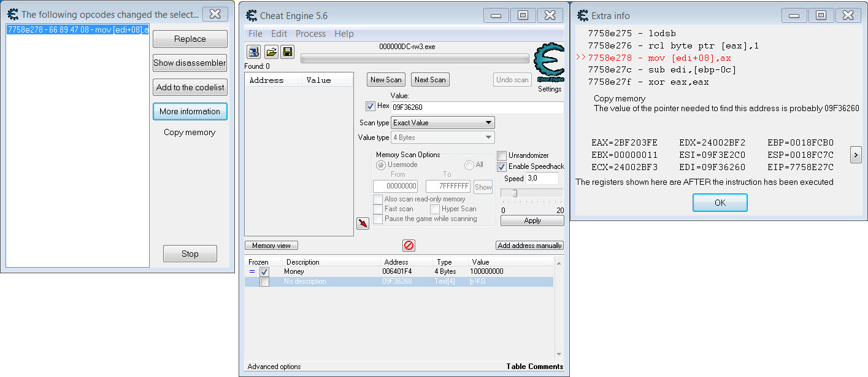The image size is (868, 377).
Task: Click OK in the Extra info window
Action: (720, 203)
